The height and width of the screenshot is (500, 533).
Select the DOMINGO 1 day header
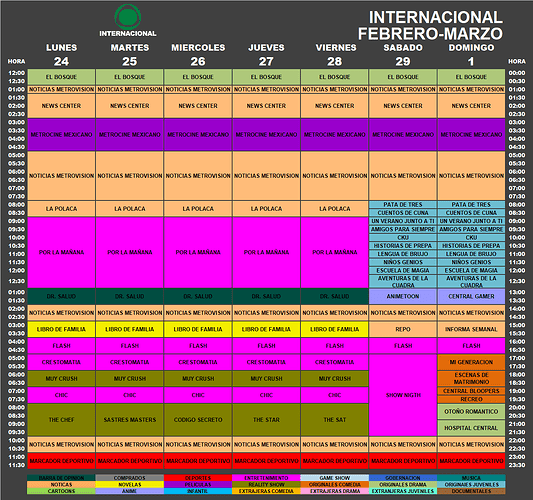click(471, 54)
